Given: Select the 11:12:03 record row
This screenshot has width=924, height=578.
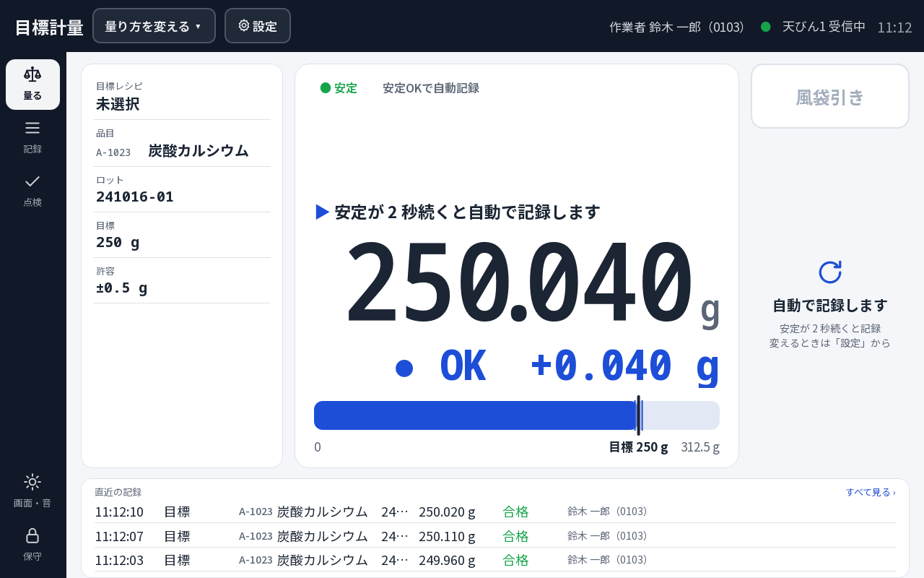Looking at the screenshot, I should pos(495,560).
